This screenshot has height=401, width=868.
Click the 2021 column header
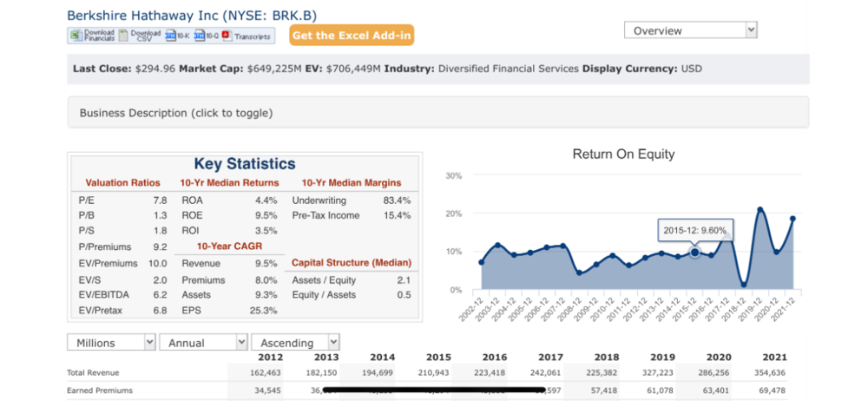774,358
